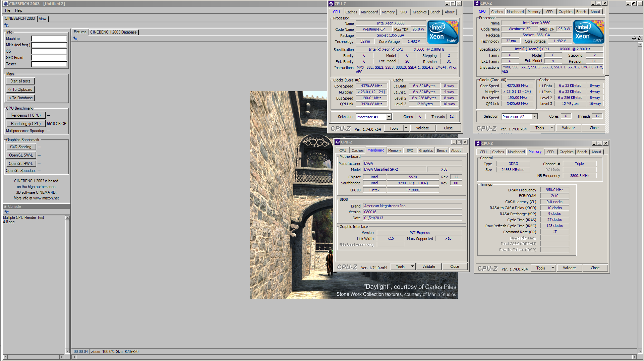Click the MHz (real freq.) input field
Viewport: 644px width, 361px height.
point(49,45)
